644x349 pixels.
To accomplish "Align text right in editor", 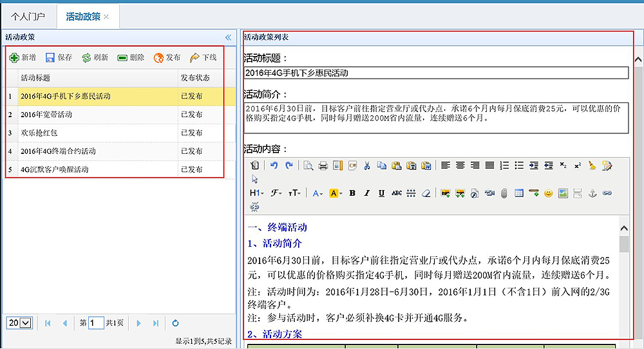I will tap(475, 165).
